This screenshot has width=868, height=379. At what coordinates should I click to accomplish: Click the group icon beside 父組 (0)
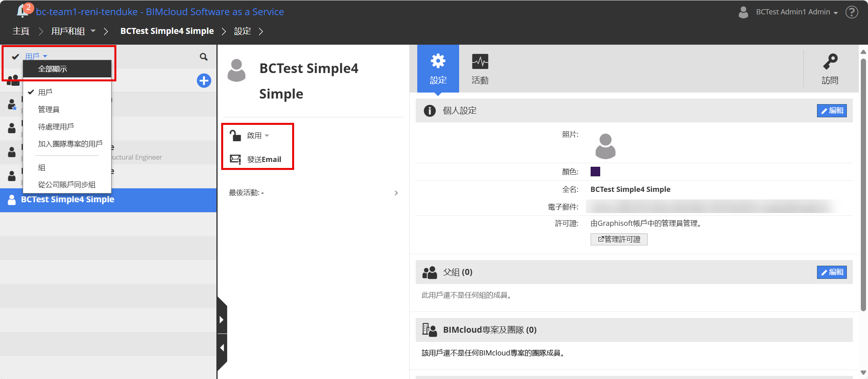click(x=430, y=272)
